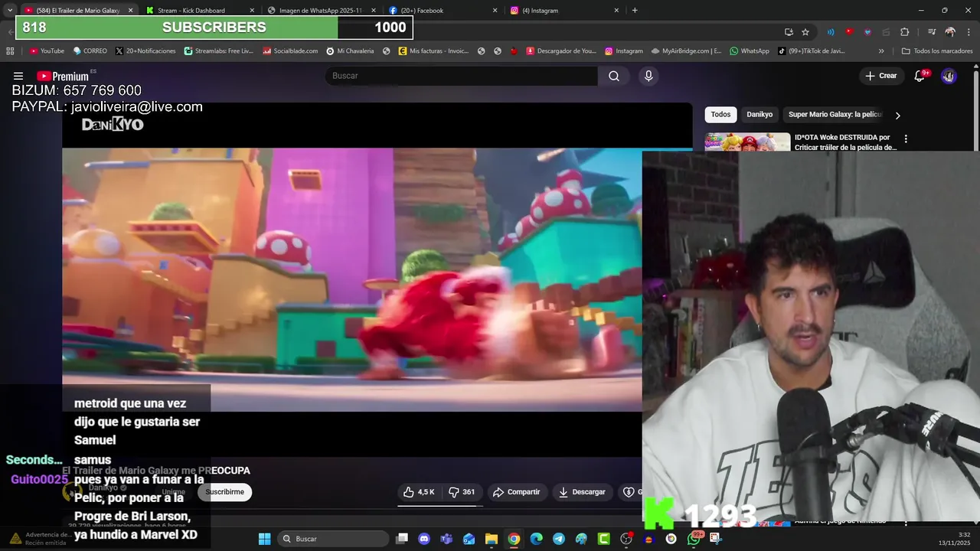Screen dimensions: 980x551
Task: Open the Instagram bookmark
Action: coord(624,51)
